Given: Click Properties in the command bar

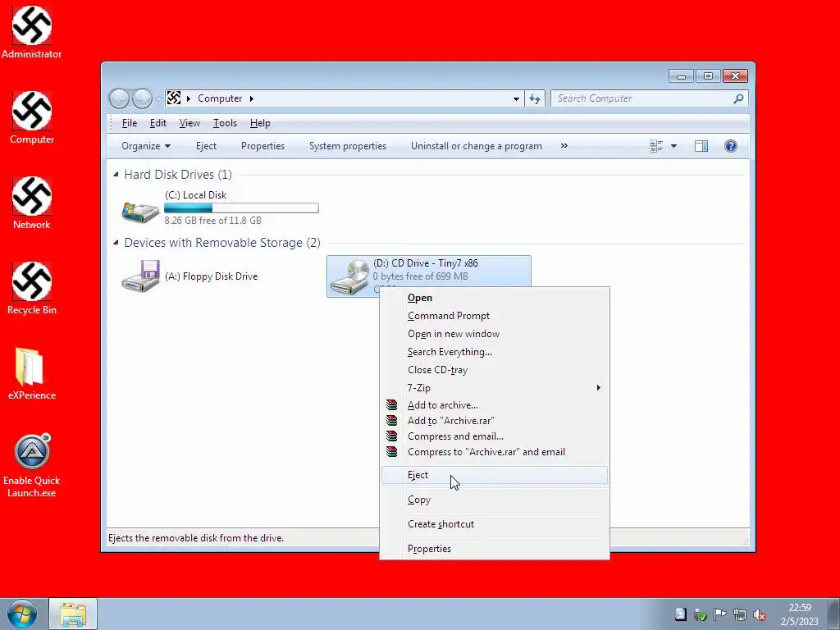Looking at the screenshot, I should (262, 146).
